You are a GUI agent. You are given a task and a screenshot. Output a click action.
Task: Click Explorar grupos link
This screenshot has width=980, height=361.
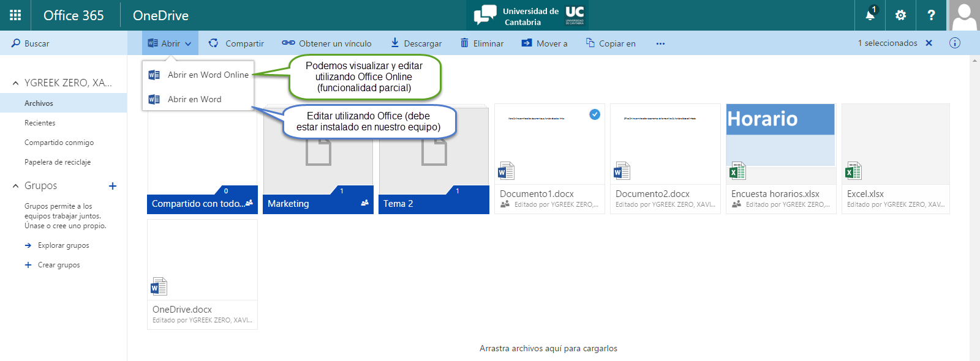click(x=63, y=245)
